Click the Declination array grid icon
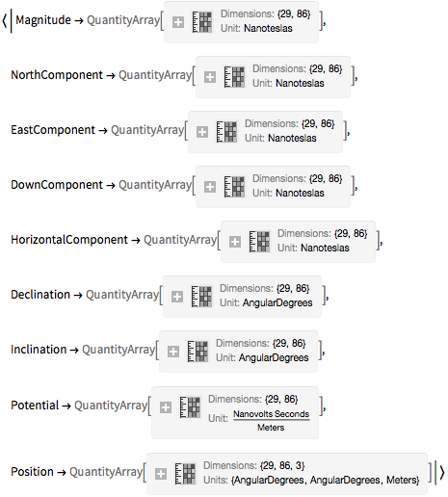This screenshot has width=448, height=497. 201,297
